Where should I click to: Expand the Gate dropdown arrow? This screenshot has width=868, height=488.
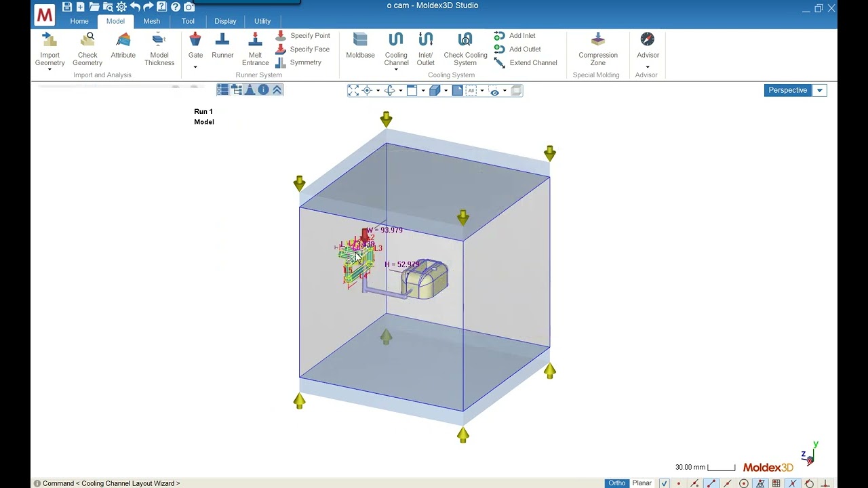click(x=195, y=67)
